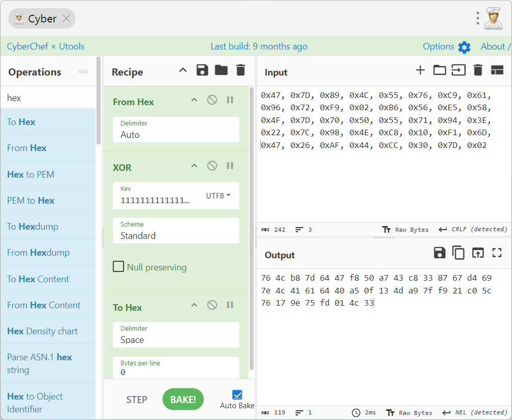Click the operations list scrollbar

click(99, 101)
